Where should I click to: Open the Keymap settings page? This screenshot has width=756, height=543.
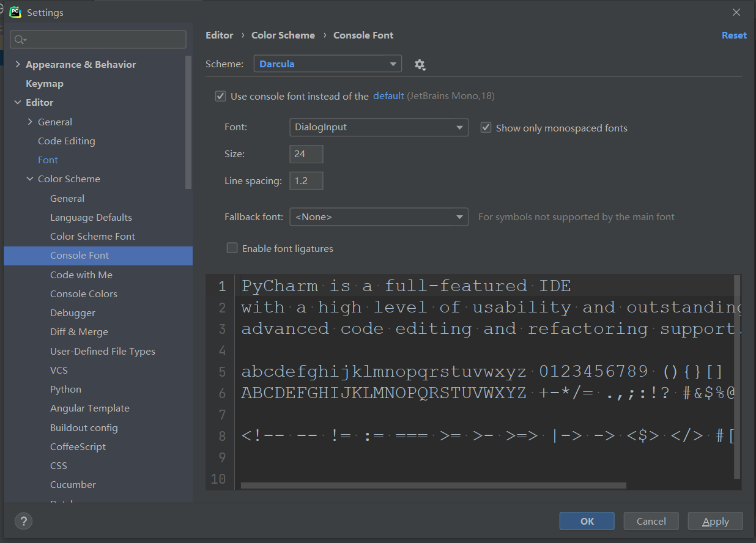coord(45,83)
